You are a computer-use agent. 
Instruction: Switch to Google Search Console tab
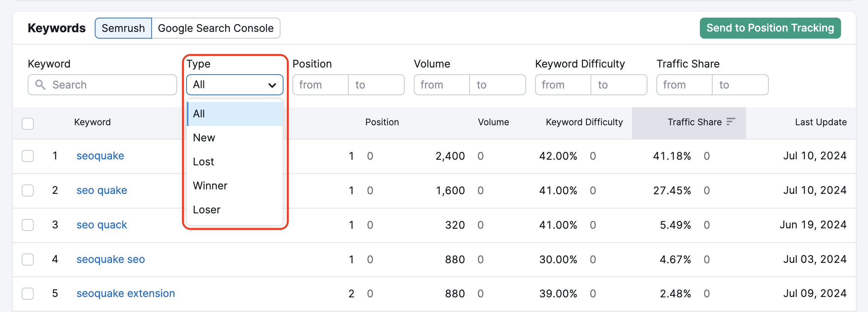point(216,28)
